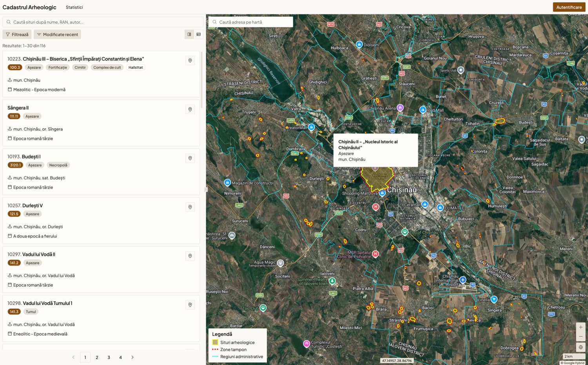Select results page 2
This screenshot has height=365, width=588.
(97, 357)
